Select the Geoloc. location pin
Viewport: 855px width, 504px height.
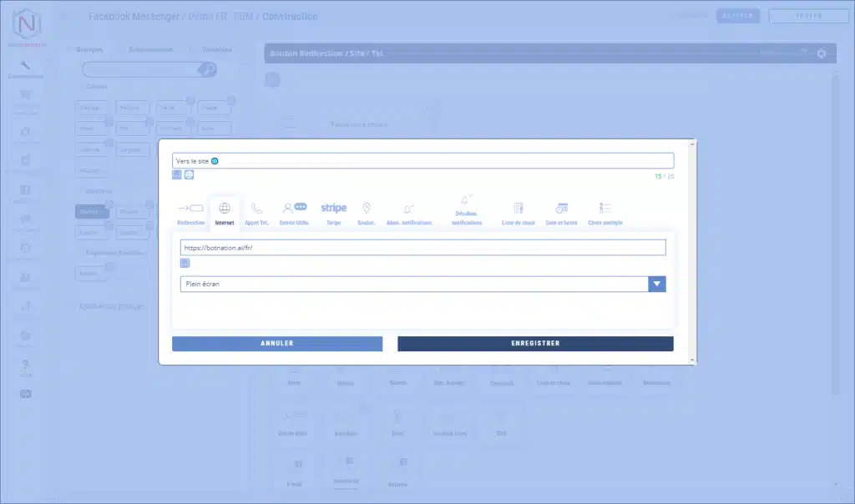366,213
